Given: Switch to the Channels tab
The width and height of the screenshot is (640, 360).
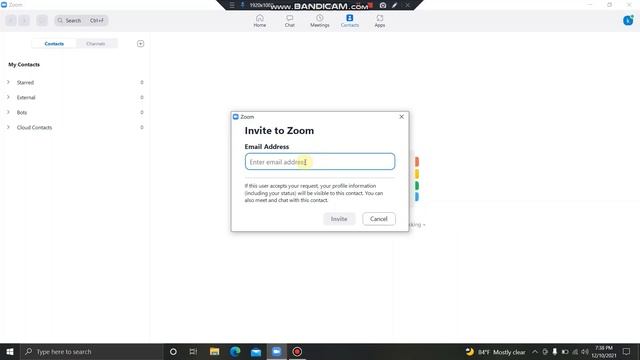Looking at the screenshot, I should coord(96,44).
